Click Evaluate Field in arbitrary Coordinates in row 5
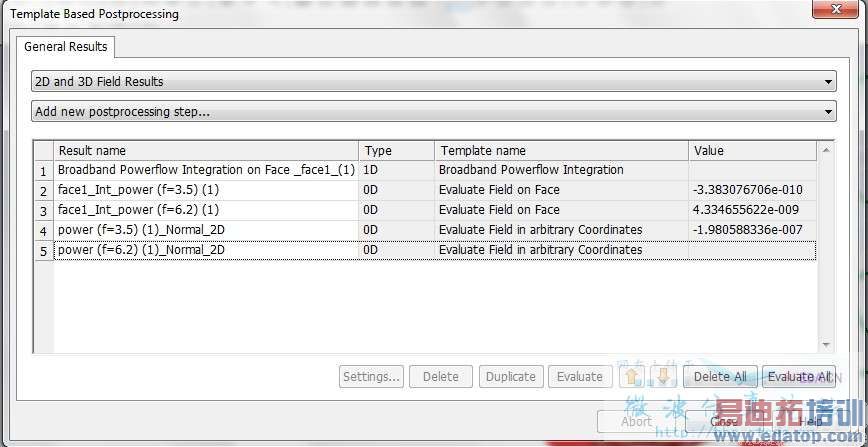868x447 pixels. tap(562, 250)
